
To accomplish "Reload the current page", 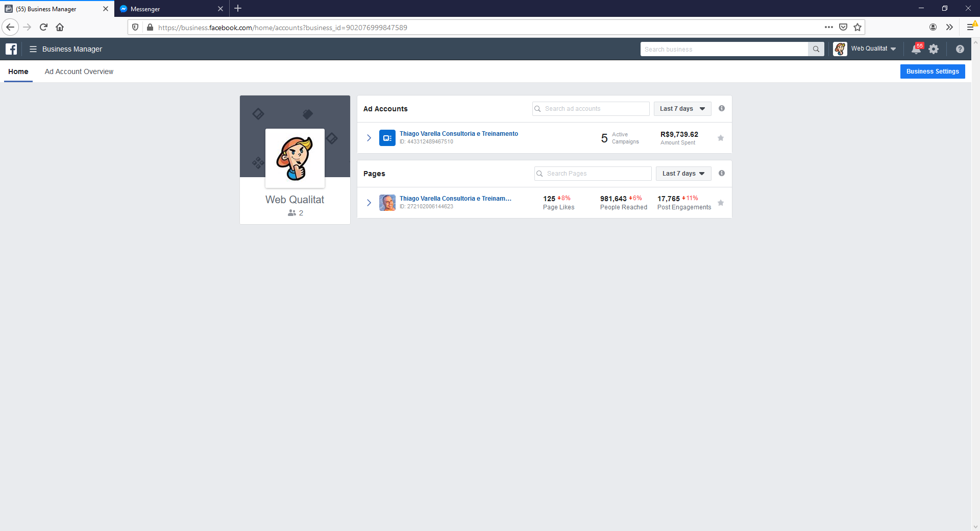I will (x=43, y=27).
